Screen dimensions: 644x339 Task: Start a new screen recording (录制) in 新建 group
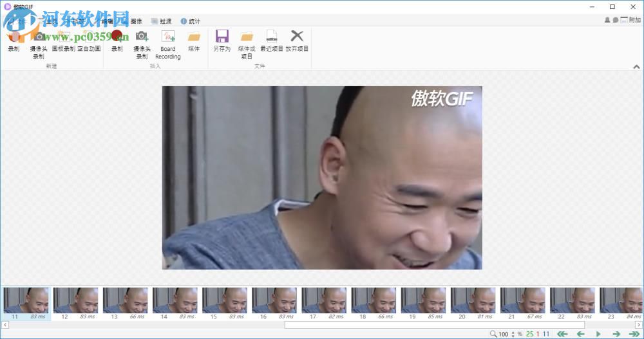[14, 41]
